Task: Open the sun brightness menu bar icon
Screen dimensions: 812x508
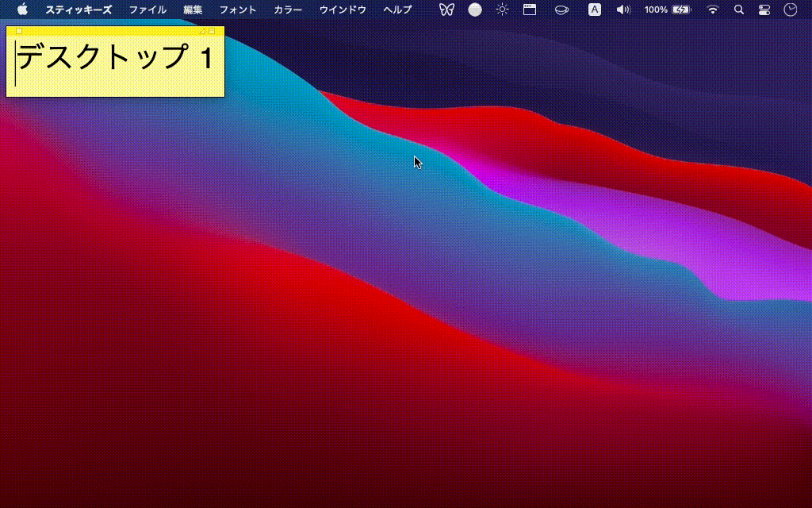Action: point(502,10)
